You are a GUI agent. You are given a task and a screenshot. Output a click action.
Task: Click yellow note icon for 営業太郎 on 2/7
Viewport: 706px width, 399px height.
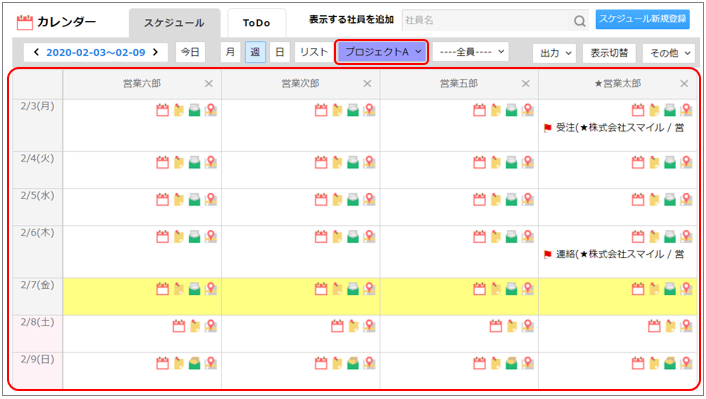click(x=654, y=289)
